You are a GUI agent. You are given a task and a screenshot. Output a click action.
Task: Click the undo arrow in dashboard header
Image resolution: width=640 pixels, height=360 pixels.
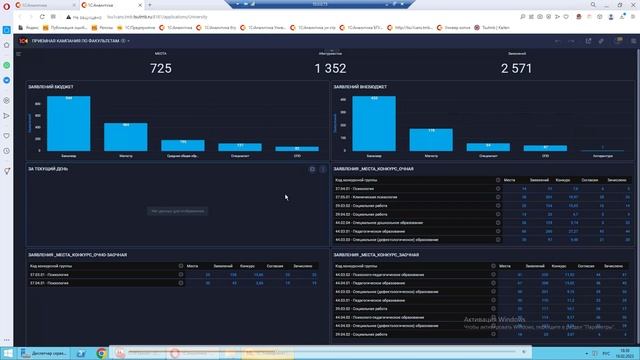(558, 41)
